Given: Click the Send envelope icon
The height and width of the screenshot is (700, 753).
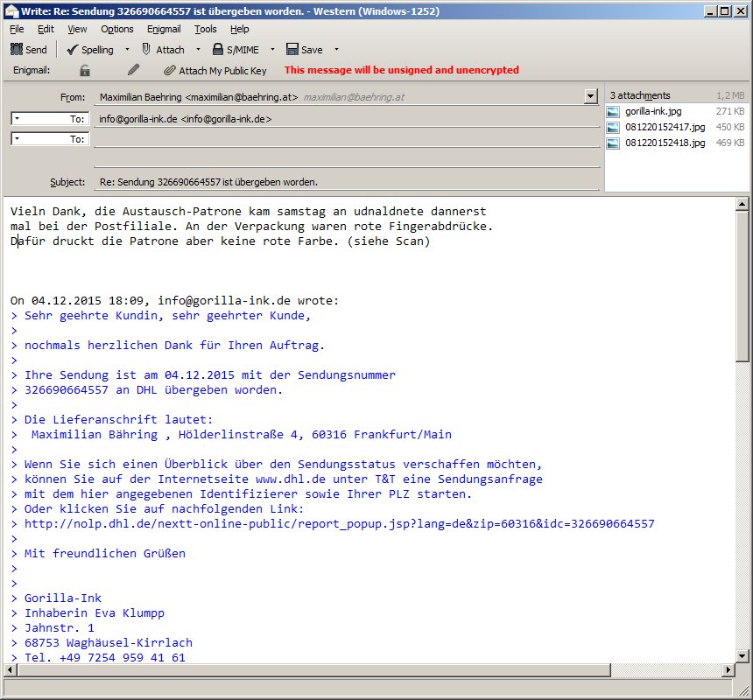Looking at the screenshot, I should click(x=17, y=49).
